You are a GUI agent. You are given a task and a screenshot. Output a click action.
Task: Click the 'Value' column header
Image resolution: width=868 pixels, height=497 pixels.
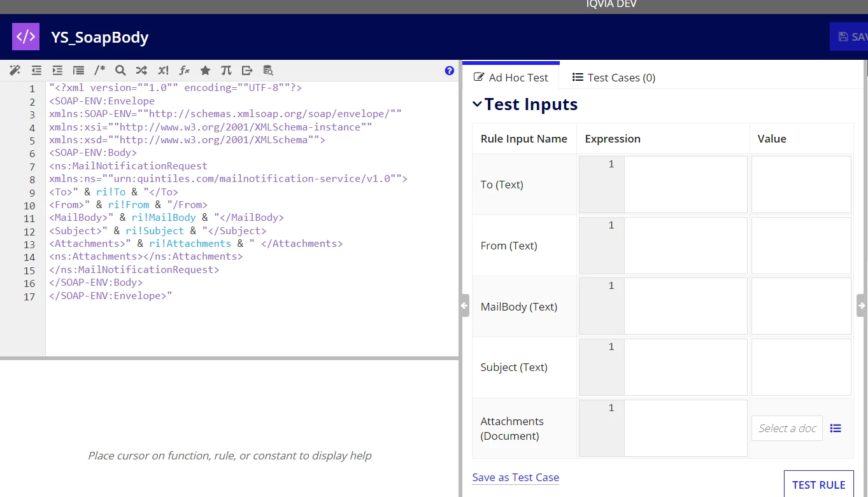click(x=772, y=139)
